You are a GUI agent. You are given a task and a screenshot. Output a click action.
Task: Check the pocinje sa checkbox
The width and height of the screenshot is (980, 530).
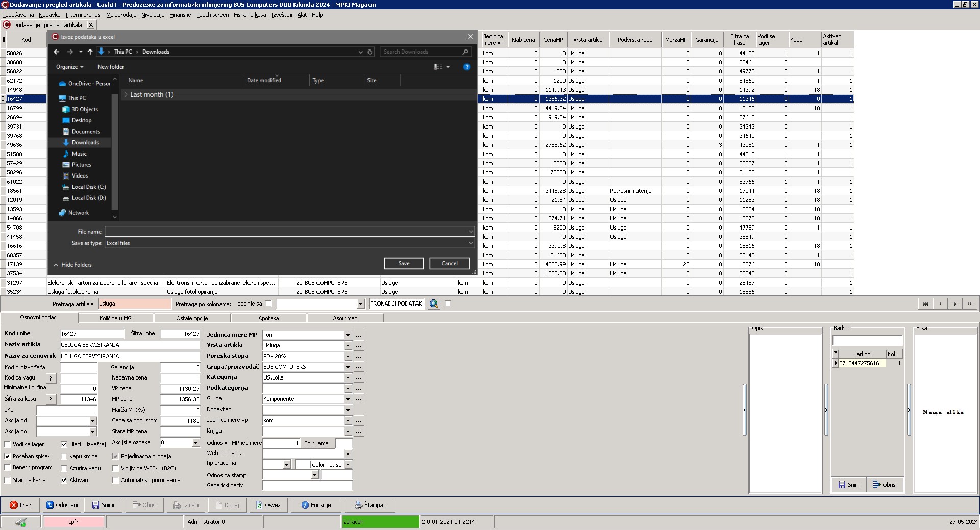coord(268,304)
